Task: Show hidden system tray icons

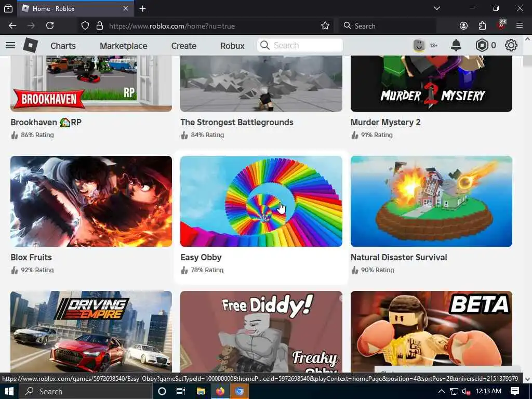Action: 441,391
